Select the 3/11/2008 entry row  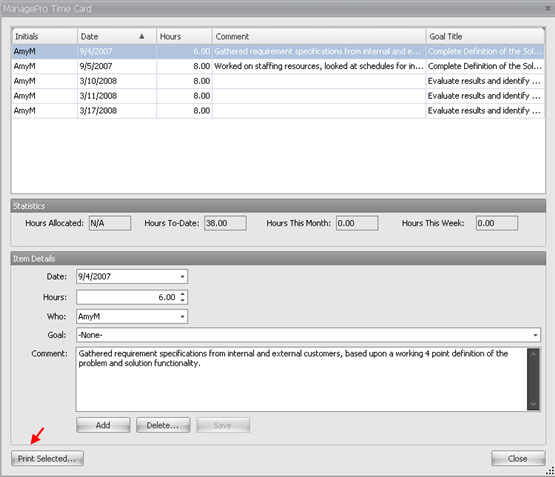(x=278, y=96)
